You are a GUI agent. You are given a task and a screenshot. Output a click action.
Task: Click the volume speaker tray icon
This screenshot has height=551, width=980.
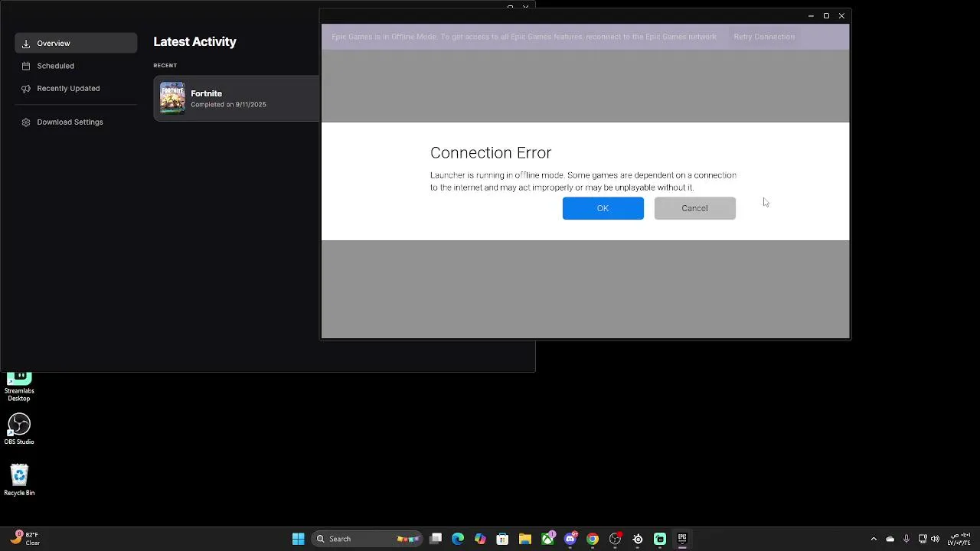(935, 539)
